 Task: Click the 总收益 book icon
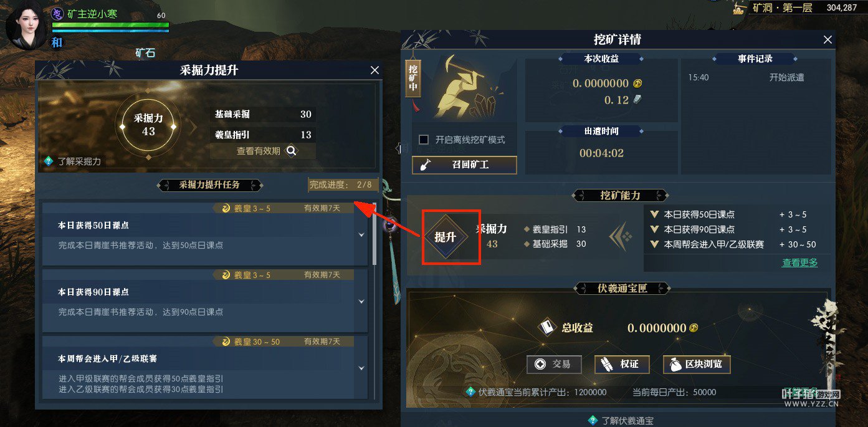pos(546,328)
